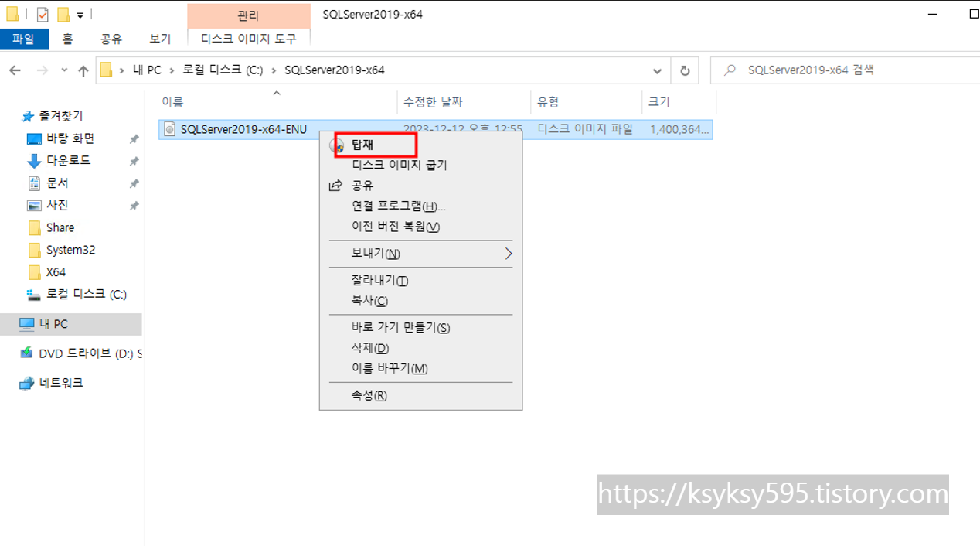Click the 관리 contextual tab header

(248, 15)
